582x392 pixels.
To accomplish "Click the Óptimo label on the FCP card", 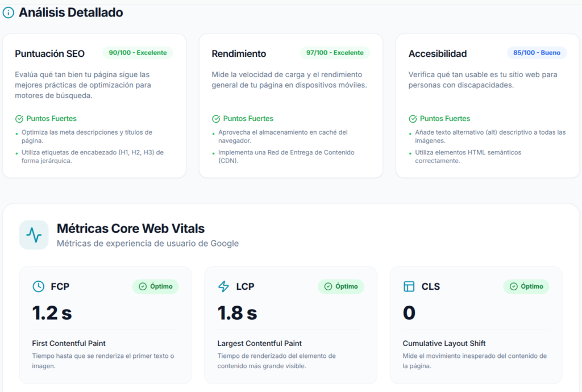I will click(161, 286).
